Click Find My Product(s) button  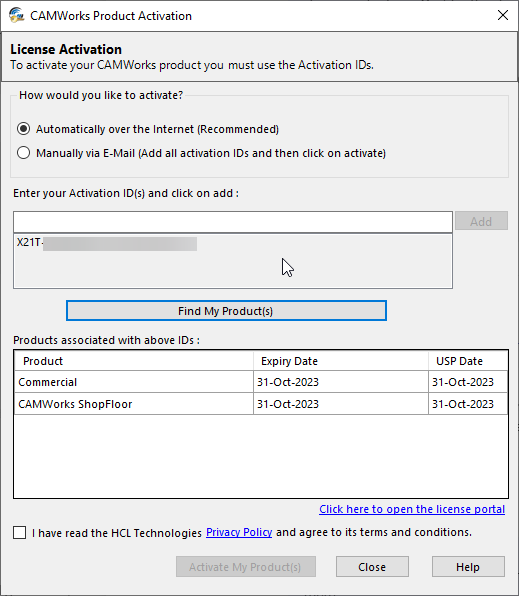click(226, 311)
